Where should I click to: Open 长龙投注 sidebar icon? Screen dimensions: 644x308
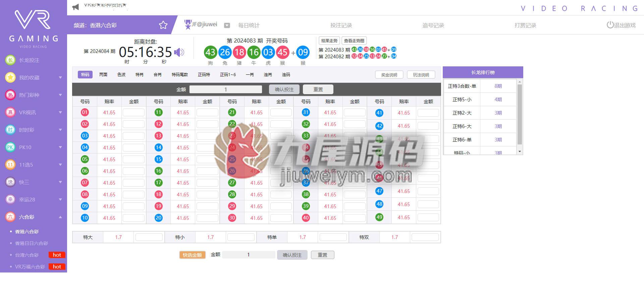click(x=10, y=60)
